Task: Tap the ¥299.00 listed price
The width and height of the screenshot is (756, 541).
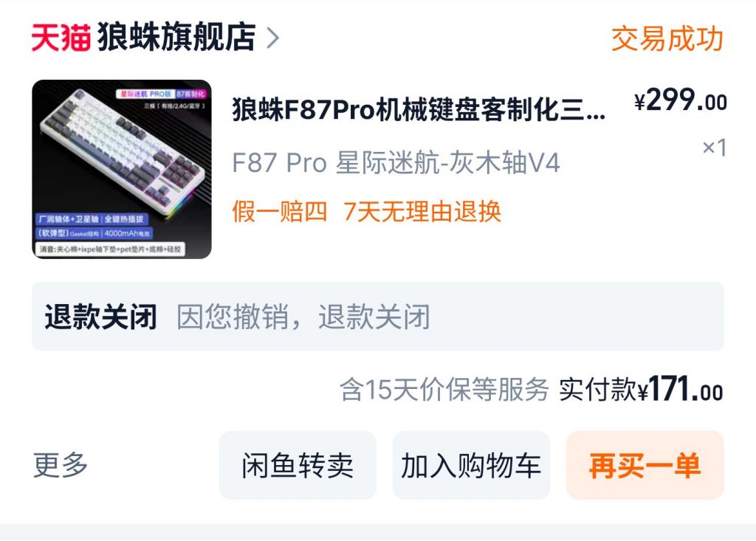Action: point(680,100)
